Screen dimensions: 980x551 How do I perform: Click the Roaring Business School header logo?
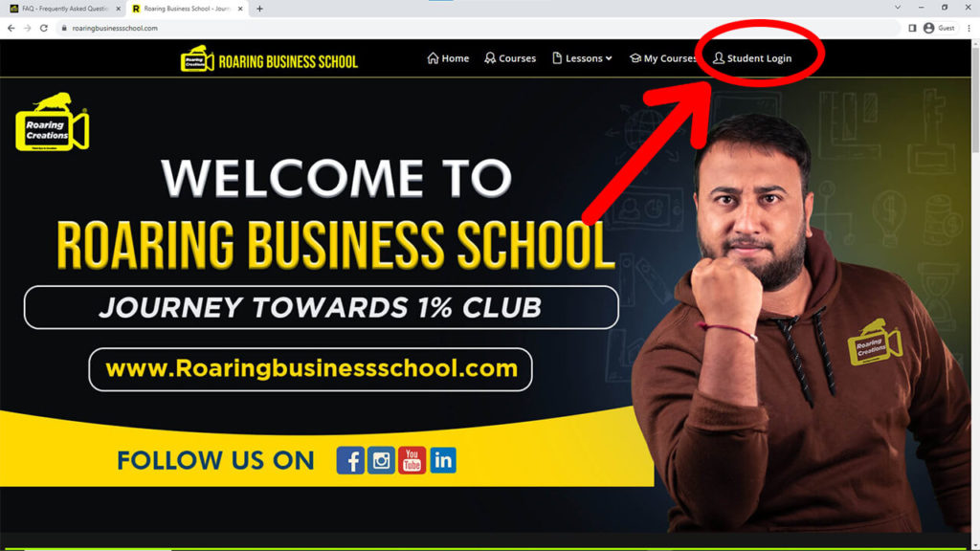tap(269, 58)
